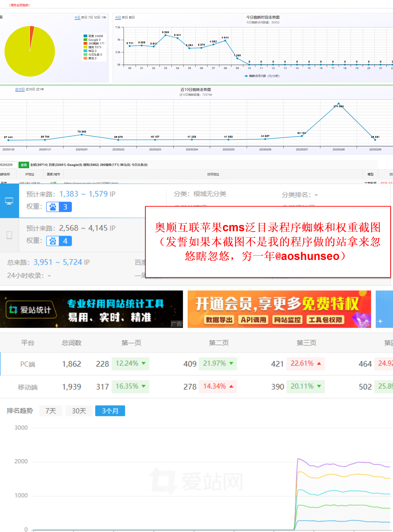Select 前日 in hourly trend chart
Screen dimensions: 393x532
pos(132,17)
